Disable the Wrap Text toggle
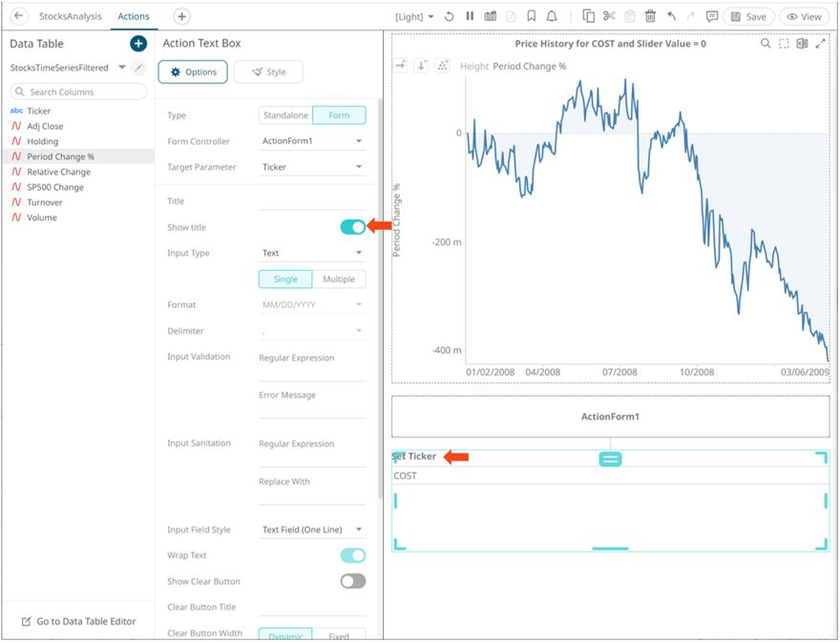 coord(353,555)
